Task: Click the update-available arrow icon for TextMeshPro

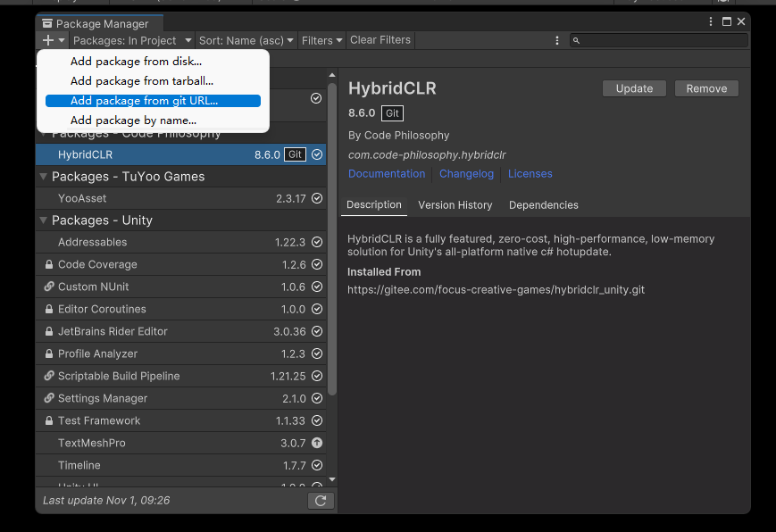Action: 317,443
